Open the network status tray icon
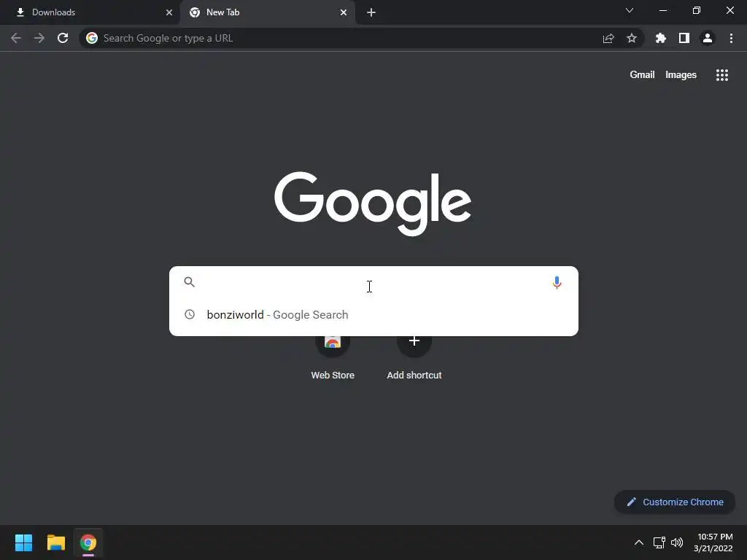This screenshot has height=560, width=747. 659,542
